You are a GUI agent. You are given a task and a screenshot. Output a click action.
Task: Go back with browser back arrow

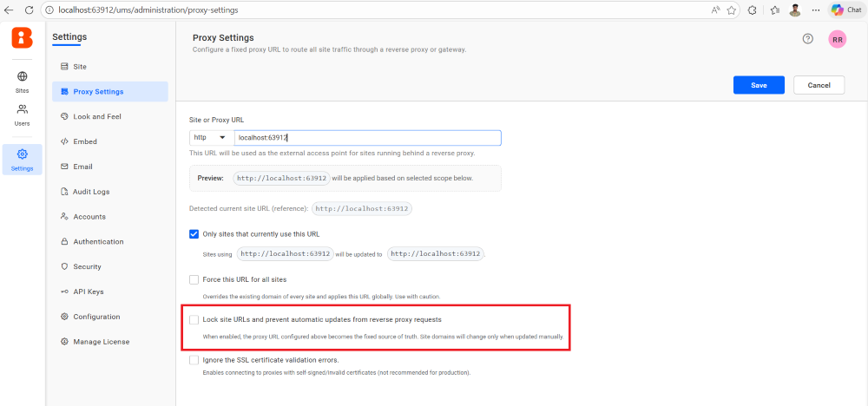click(9, 10)
